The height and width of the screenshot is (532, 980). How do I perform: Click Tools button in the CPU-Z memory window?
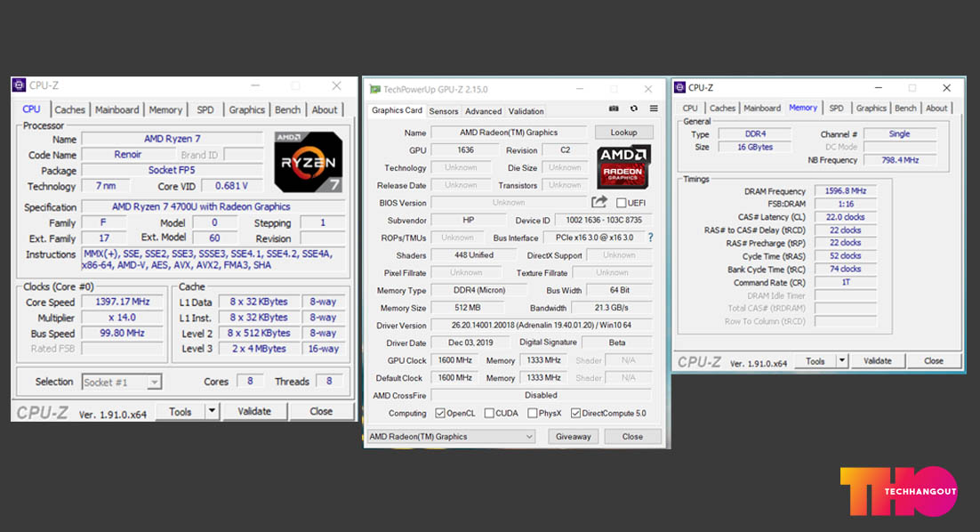pyautogui.click(x=815, y=360)
